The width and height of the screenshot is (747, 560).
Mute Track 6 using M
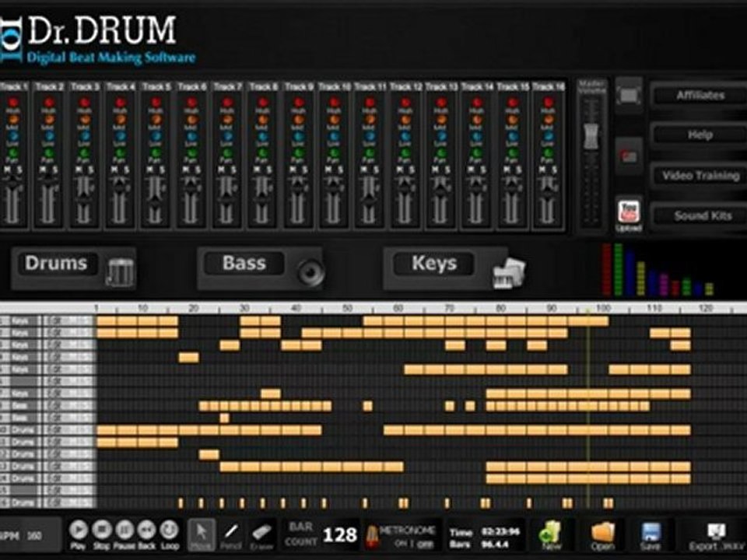pyautogui.click(x=186, y=170)
